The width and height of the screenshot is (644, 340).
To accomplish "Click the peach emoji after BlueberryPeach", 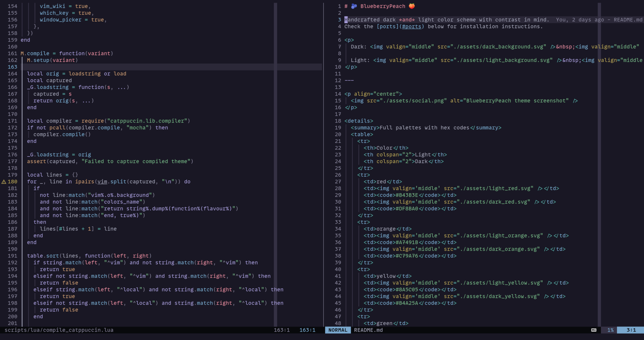I will pos(412,6).
